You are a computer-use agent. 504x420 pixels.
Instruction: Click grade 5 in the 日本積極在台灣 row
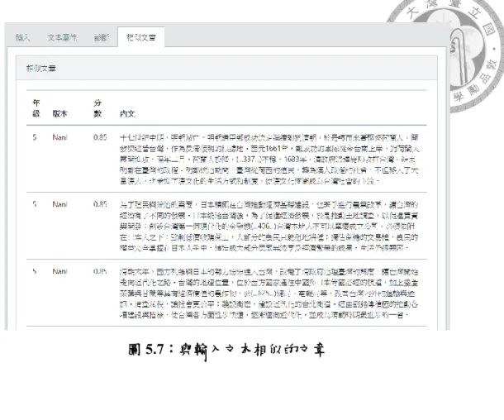[x=35, y=204]
